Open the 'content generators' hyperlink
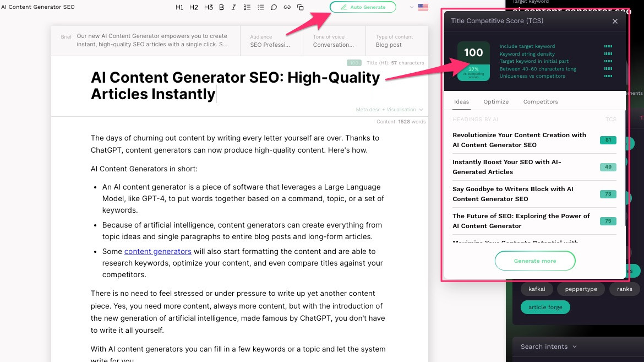 pos(158,251)
